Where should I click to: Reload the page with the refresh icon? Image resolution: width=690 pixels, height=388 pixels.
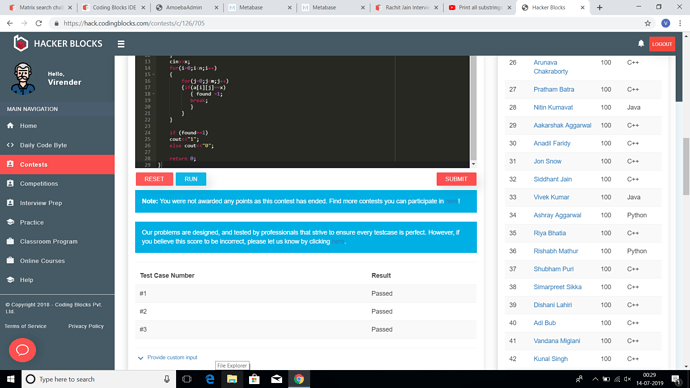tap(39, 23)
